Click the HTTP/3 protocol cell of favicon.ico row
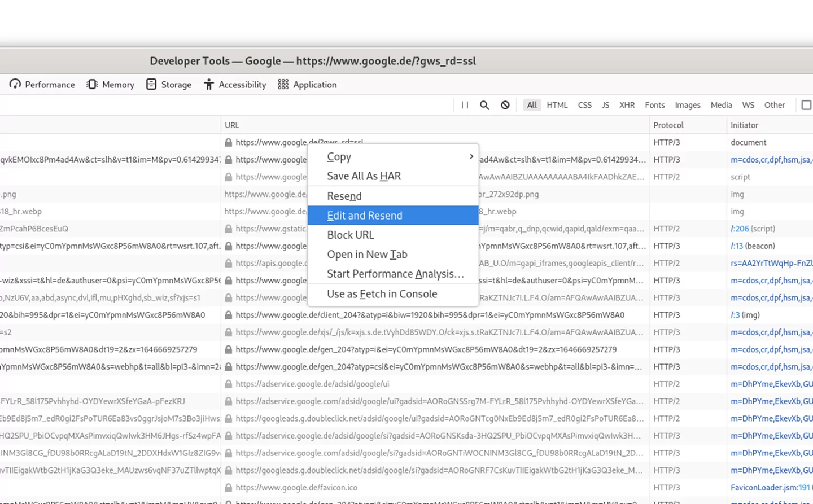Screen dimensions: 813x504 click(x=688, y=488)
